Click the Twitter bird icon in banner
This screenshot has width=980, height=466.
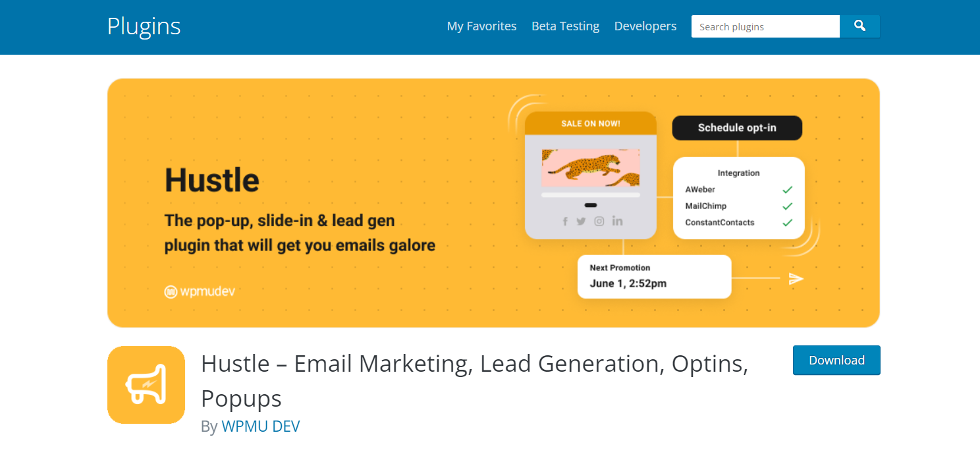(x=581, y=221)
